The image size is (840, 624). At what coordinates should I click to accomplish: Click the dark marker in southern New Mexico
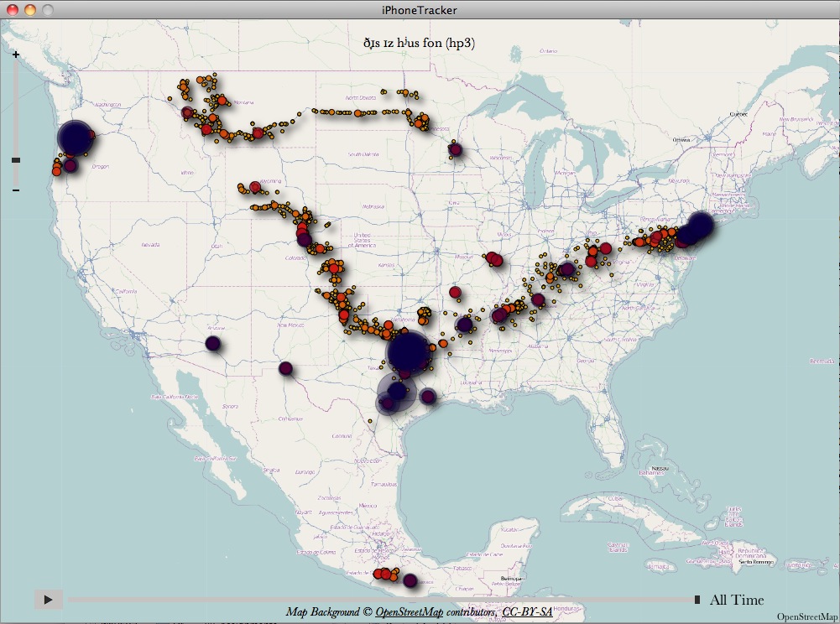[285, 368]
